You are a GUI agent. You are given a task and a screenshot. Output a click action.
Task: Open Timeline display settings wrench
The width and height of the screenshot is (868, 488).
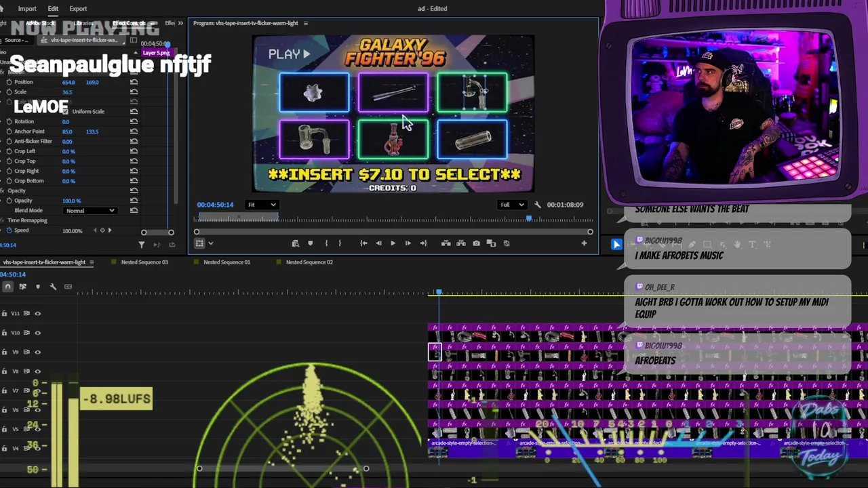[53, 287]
